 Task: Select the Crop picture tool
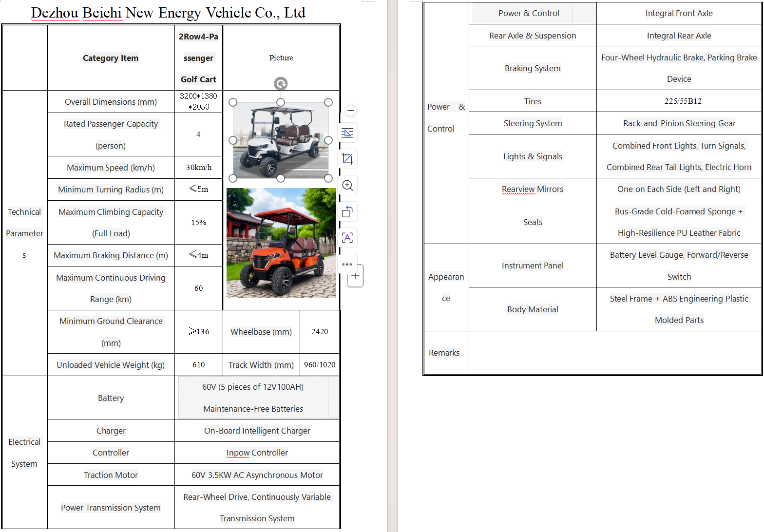(x=347, y=159)
